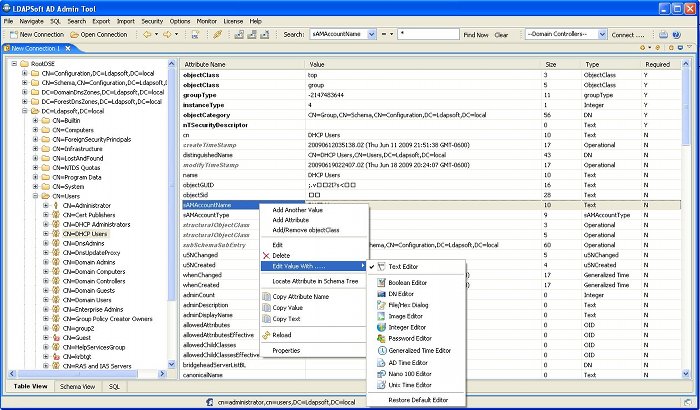Collapse the CN=Users tree node
The image size is (700, 410).
click(35, 197)
